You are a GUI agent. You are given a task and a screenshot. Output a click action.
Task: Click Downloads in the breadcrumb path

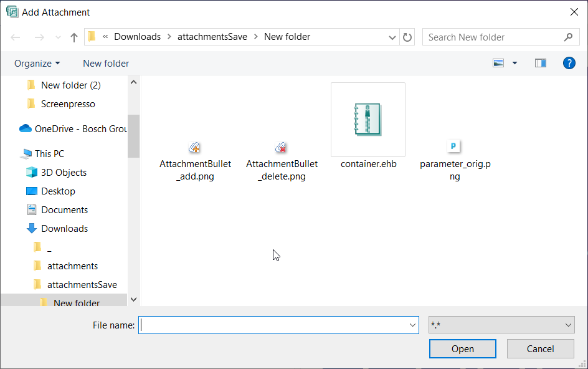pyautogui.click(x=137, y=37)
